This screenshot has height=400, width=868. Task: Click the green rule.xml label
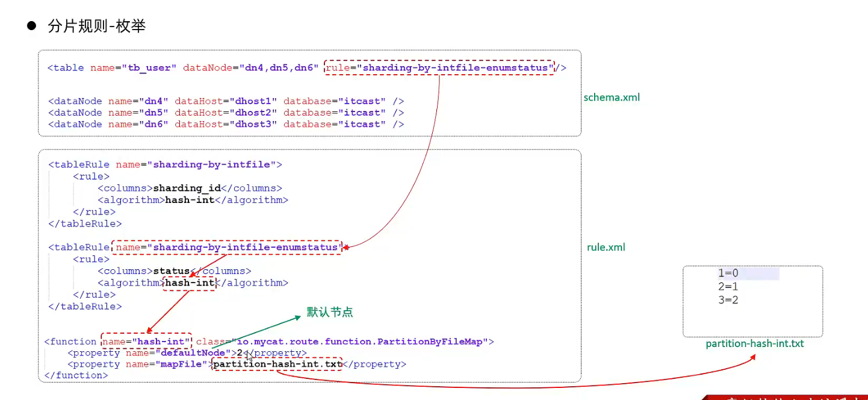coord(606,247)
